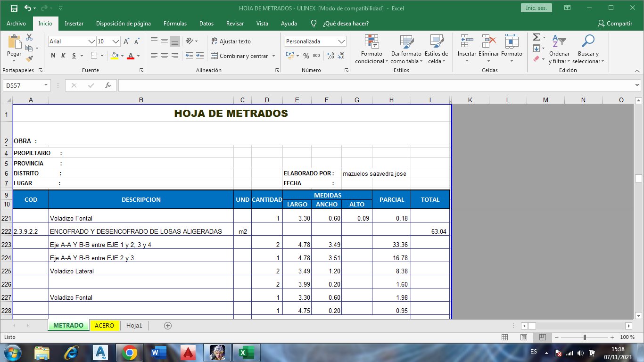Click the insert function fx icon
The width and height of the screenshot is (644, 362).
pos(108,85)
